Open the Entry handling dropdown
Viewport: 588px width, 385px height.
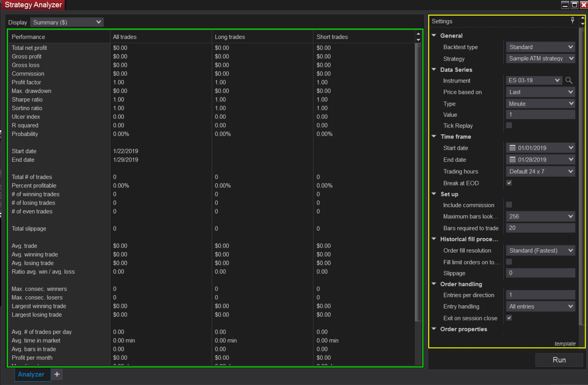click(x=540, y=307)
